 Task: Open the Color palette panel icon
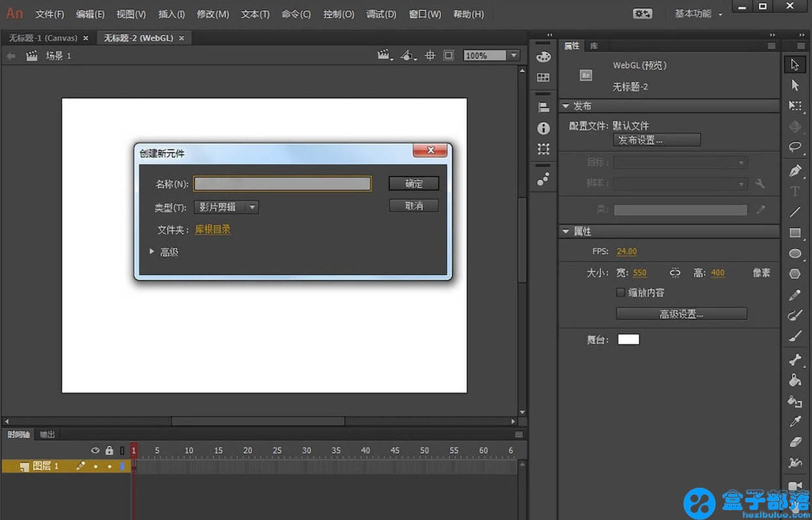coord(544,57)
